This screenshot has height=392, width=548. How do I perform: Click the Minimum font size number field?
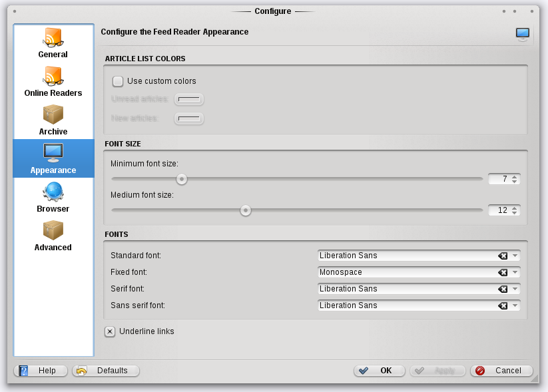[499, 179]
